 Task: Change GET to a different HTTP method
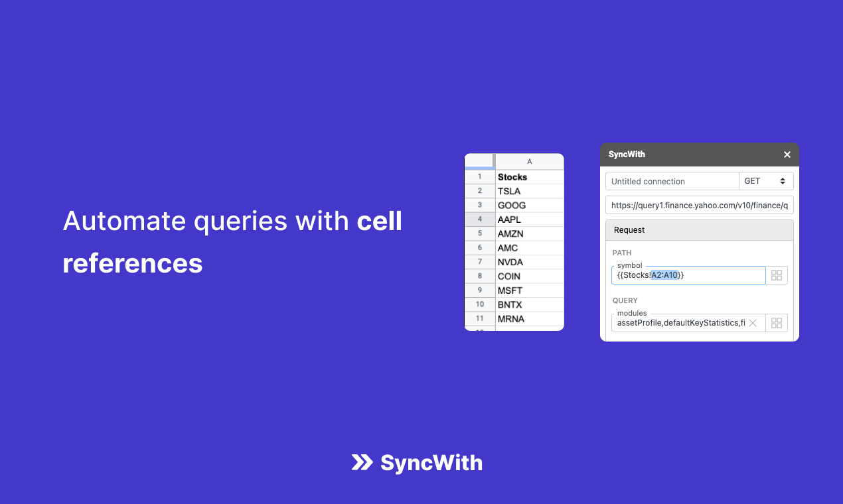[x=767, y=180]
